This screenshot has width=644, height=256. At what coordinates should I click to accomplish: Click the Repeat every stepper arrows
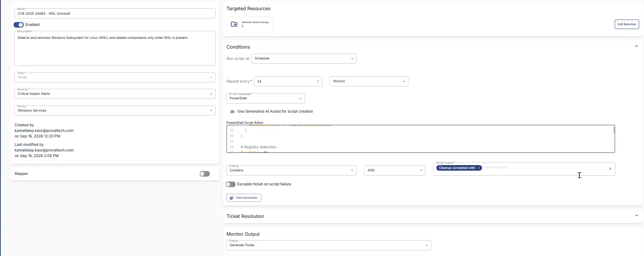click(318, 81)
